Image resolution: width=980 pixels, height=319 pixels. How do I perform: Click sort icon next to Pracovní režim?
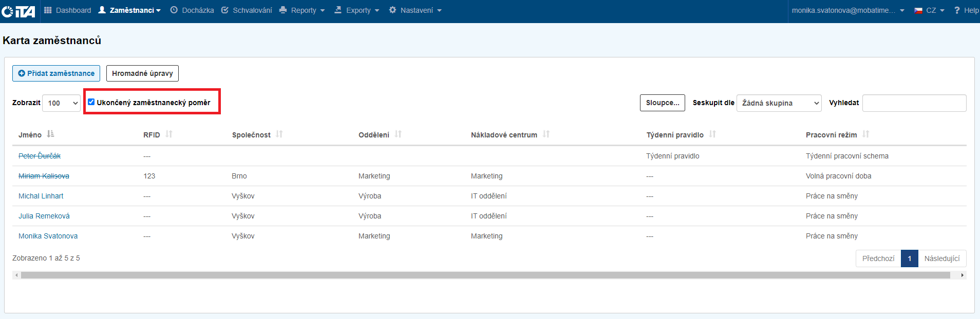pos(866,134)
